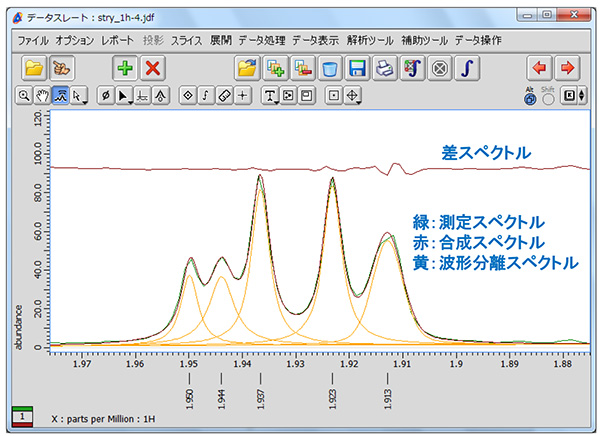Click the yellow open folder icon
Viewport: 600px width, 436px height.
tap(35, 68)
